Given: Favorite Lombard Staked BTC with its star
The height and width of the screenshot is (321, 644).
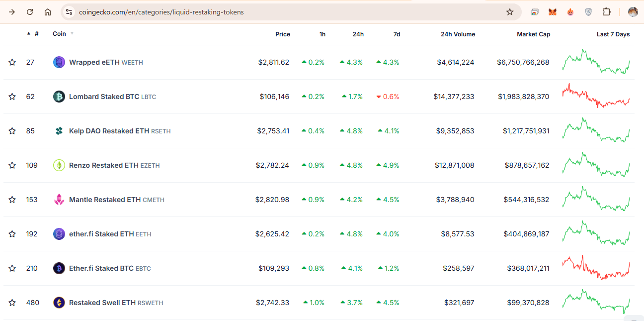Looking at the screenshot, I should pyautogui.click(x=12, y=97).
